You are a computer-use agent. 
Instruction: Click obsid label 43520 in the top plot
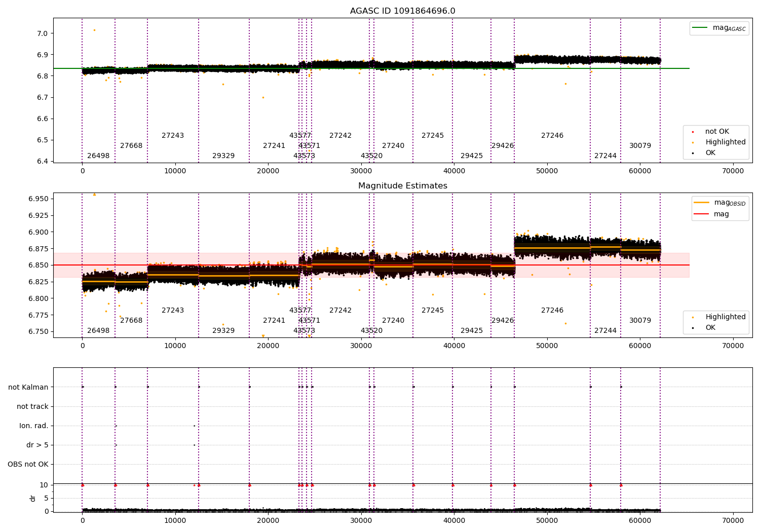coord(371,156)
